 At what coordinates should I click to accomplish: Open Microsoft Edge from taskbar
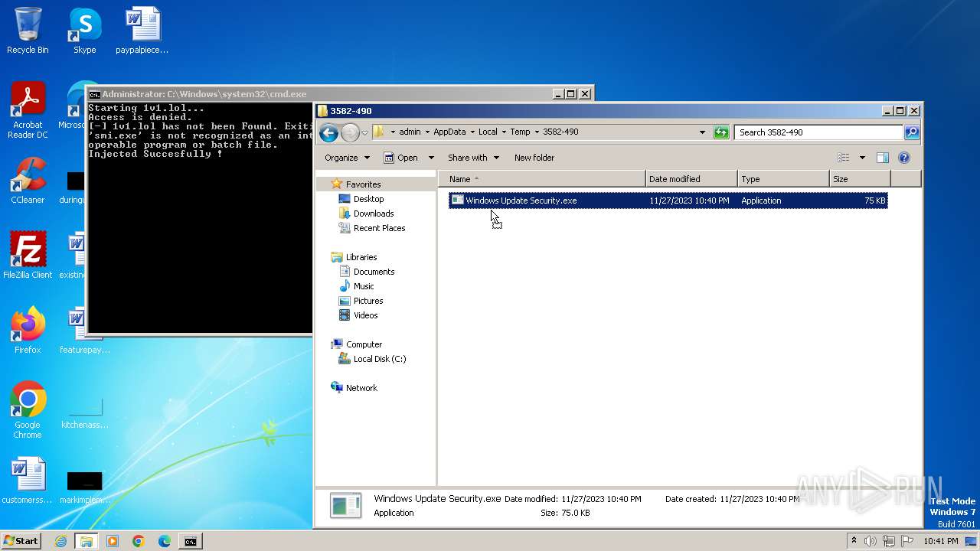point(164,541)
